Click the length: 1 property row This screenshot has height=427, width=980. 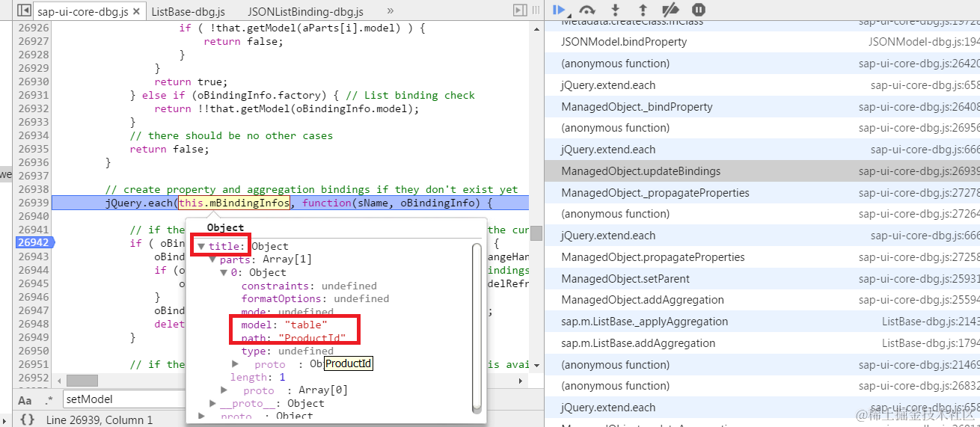click(x=257, y=378)
